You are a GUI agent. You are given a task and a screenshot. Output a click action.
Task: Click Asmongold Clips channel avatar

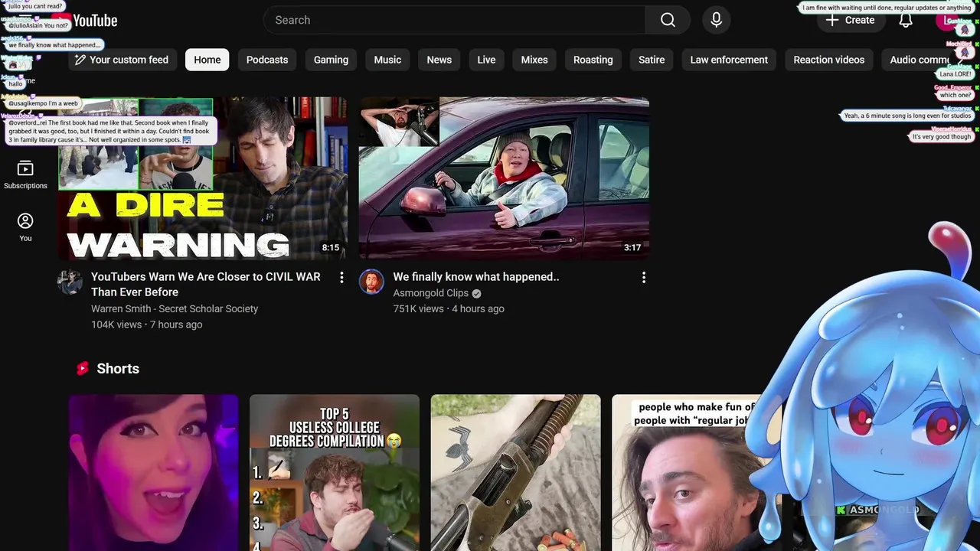coord(371,282)
